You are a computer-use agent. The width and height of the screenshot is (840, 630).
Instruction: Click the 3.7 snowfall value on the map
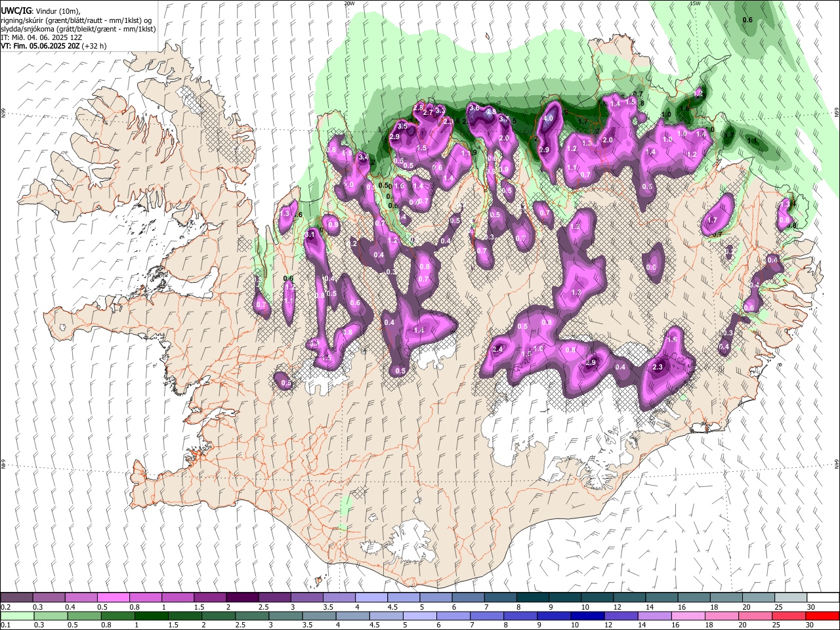click(504, 119)
